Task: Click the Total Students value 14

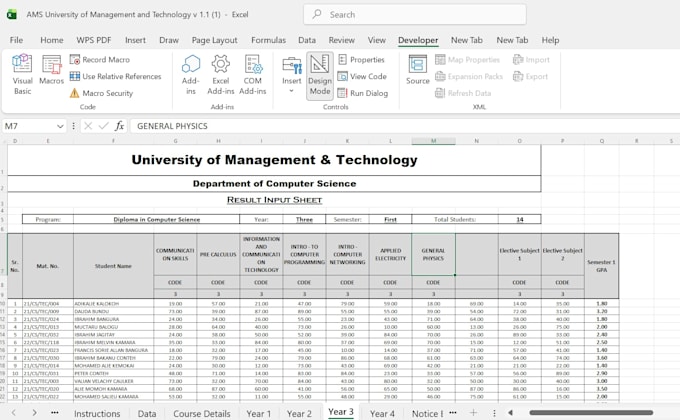Action: pos(520,219)
